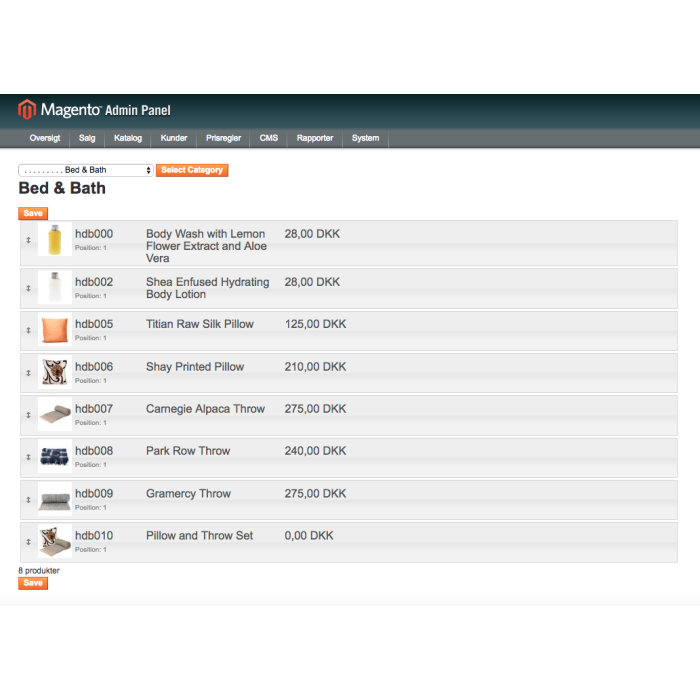Click drag handle of hdb008 row
This screenshot has width=700, height=700.
(x=28, y=457)
